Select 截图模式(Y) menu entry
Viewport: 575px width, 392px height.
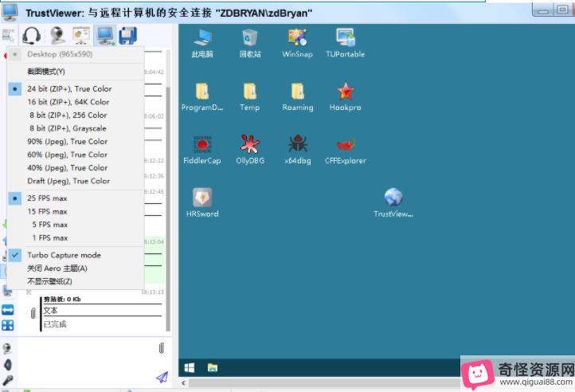coord(46,72)
